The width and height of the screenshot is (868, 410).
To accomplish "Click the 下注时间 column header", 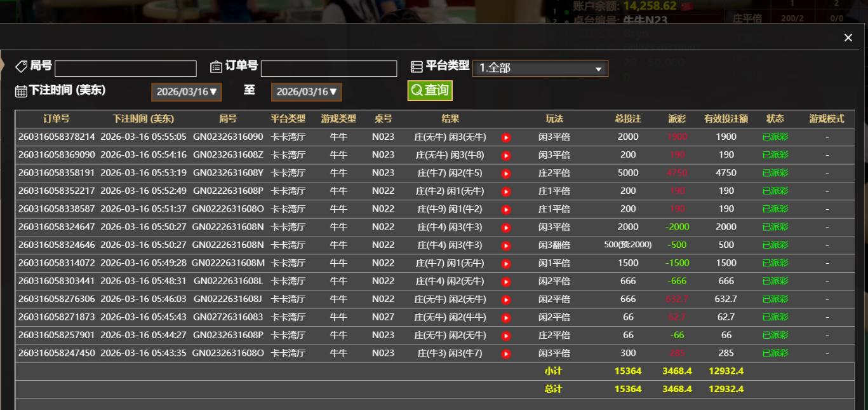I will (143, 119).
